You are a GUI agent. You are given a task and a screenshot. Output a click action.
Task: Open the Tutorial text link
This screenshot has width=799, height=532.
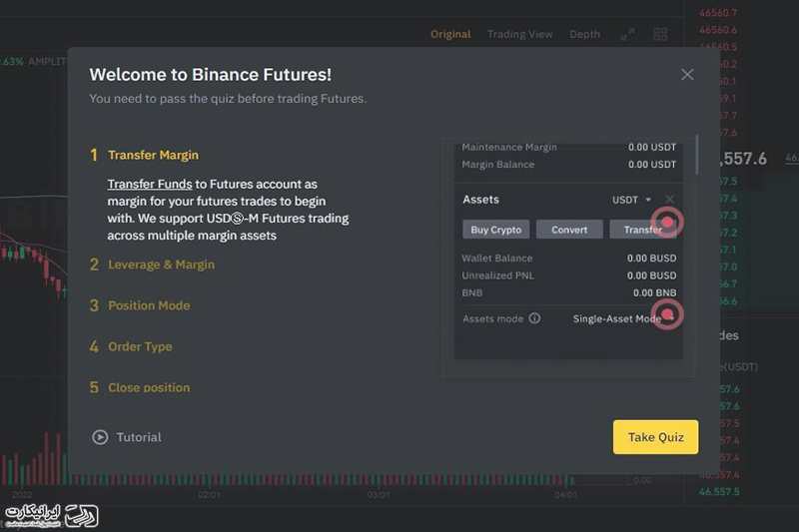click(x=139, y=437)
